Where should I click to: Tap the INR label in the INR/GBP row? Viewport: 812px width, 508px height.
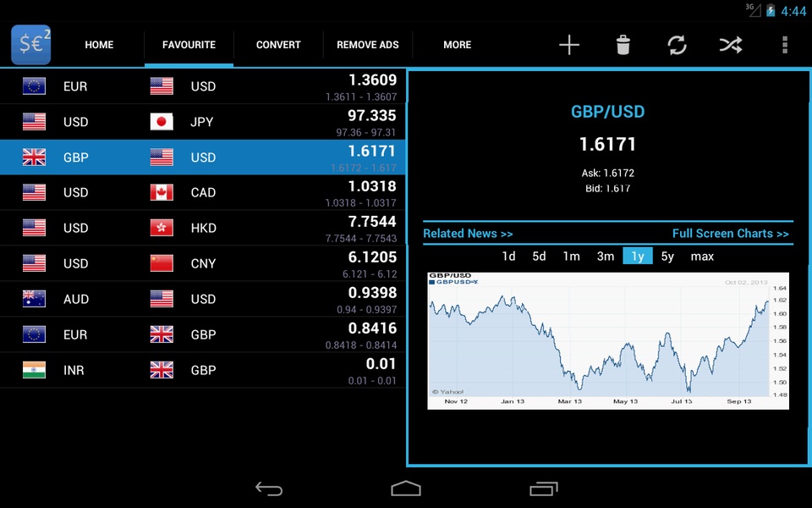(x=74, y=370)
